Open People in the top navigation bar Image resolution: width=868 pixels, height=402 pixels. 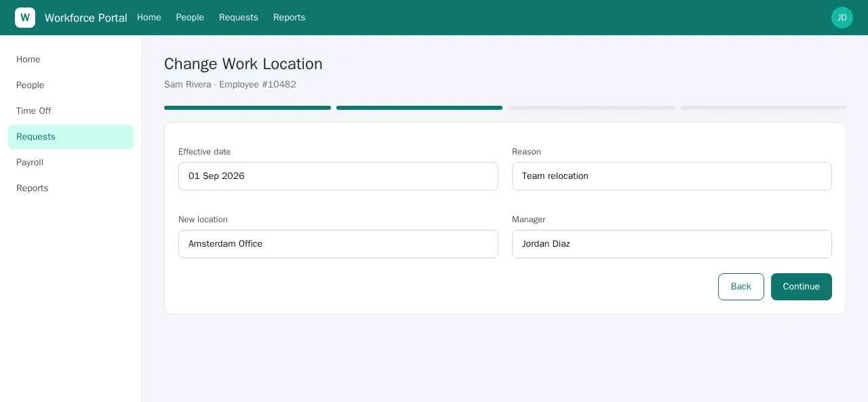pos(190,18)
